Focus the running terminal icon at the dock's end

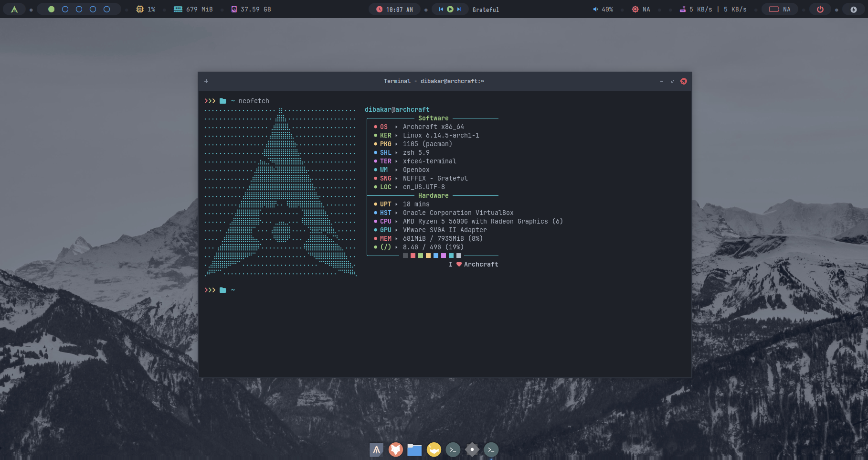point(491,449)
